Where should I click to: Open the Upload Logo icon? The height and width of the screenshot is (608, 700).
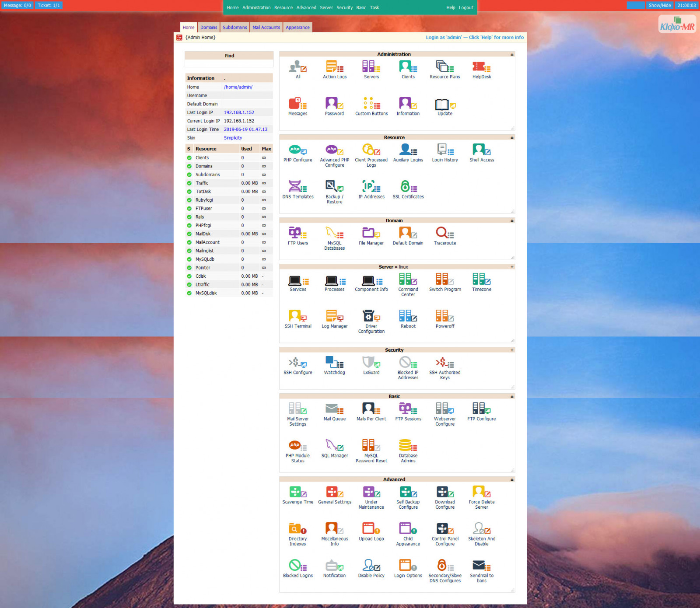tap(371, 531)
